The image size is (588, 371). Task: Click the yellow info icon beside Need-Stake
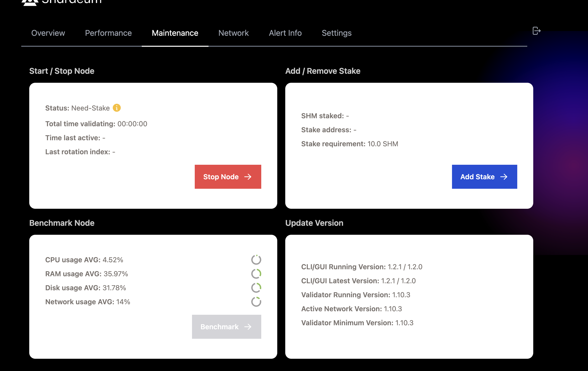(117, 108)
